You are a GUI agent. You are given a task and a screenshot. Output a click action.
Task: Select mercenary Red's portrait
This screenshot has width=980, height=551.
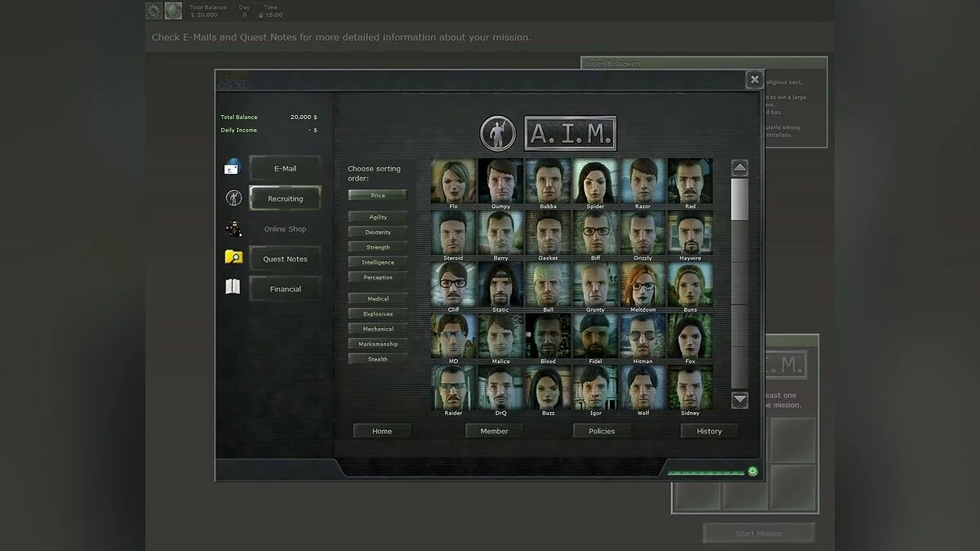(690, 181)
